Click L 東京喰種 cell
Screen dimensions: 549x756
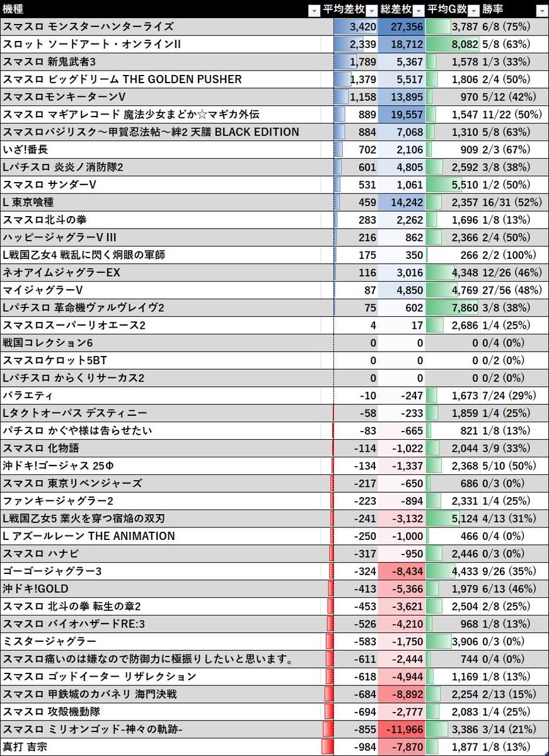161,203
